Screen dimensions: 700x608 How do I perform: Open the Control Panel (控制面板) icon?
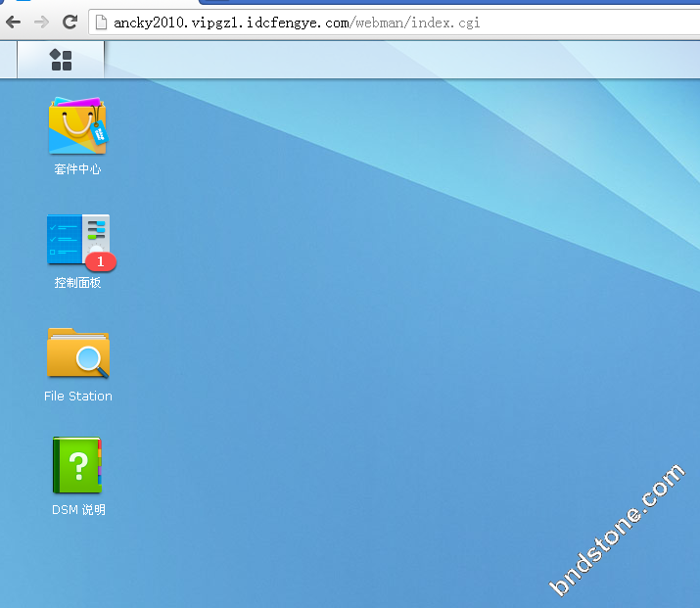(x=78, y=240)
